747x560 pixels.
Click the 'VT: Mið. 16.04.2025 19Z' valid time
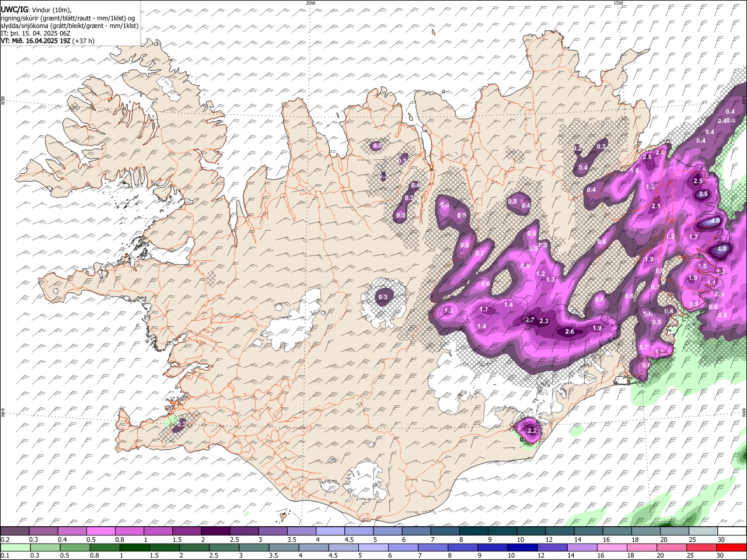point(36,41)
